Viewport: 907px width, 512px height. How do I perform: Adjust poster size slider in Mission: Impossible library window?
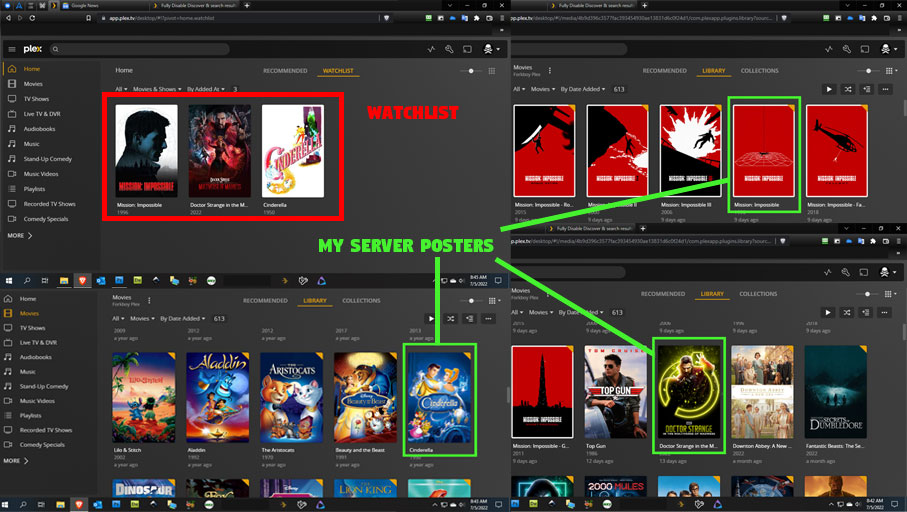click(x=868, y=71)
